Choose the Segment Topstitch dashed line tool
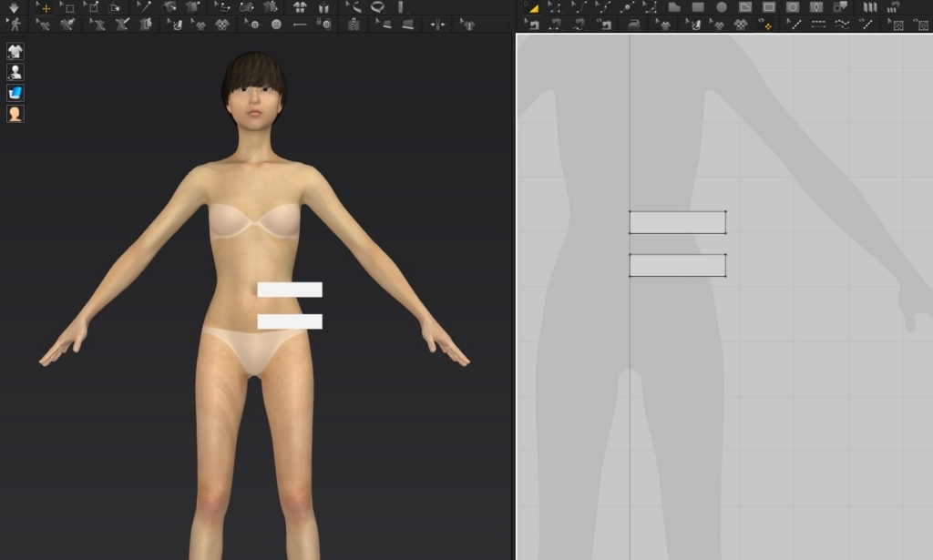 [818, 25]
